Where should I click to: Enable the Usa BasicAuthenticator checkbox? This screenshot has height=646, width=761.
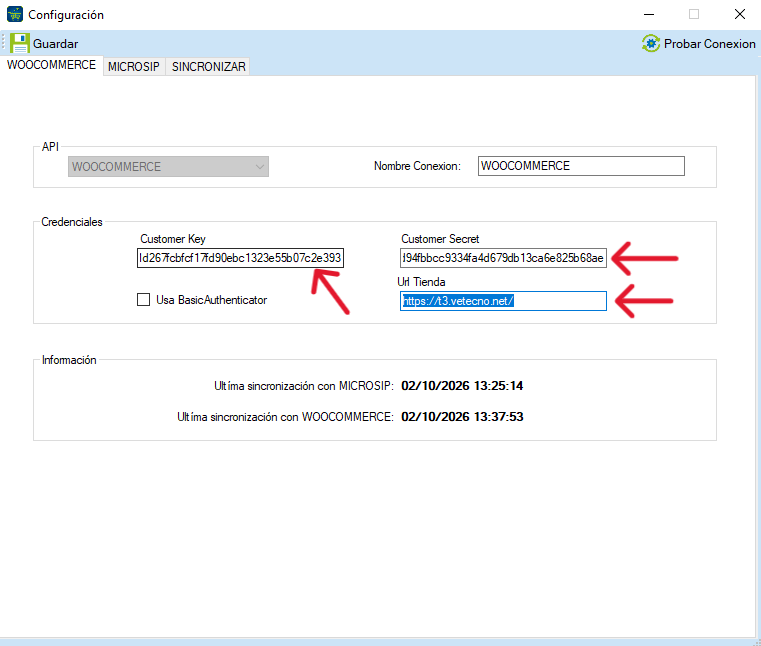coord(143,299)
